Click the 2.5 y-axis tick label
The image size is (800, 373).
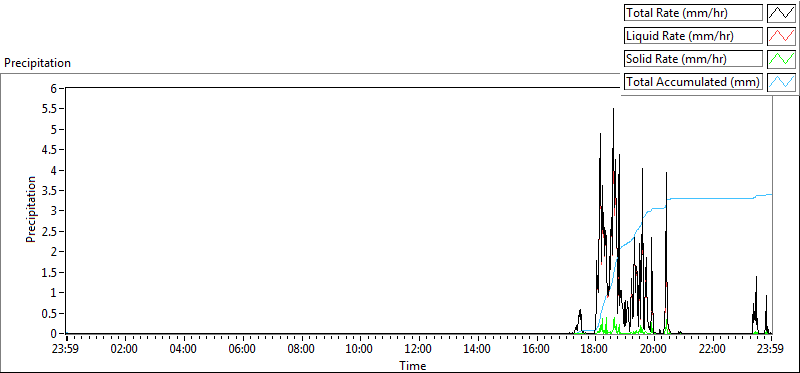(x=49, y=231)
